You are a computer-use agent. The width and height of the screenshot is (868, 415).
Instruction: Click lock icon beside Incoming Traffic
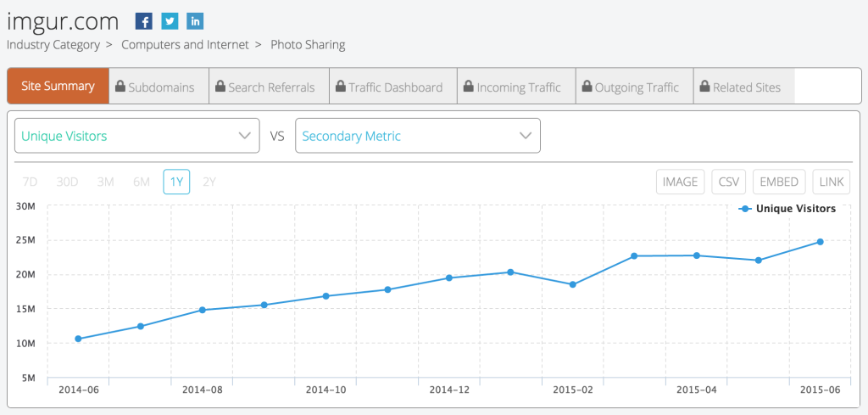(x=468, y=87)
